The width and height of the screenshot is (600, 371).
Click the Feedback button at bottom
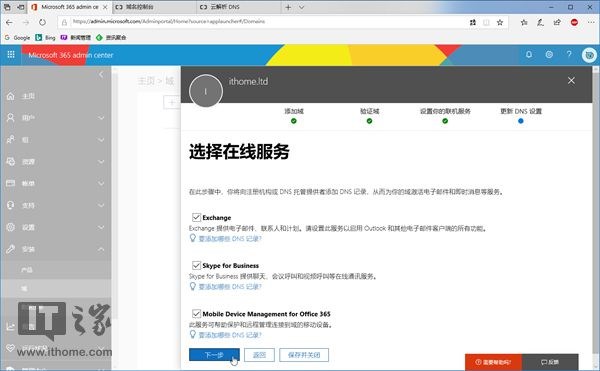550,362
